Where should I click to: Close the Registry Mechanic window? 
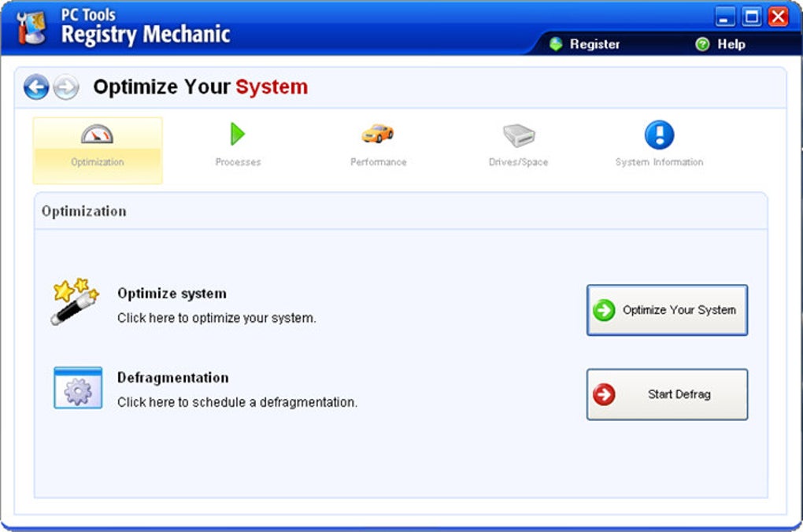[779, 17]
